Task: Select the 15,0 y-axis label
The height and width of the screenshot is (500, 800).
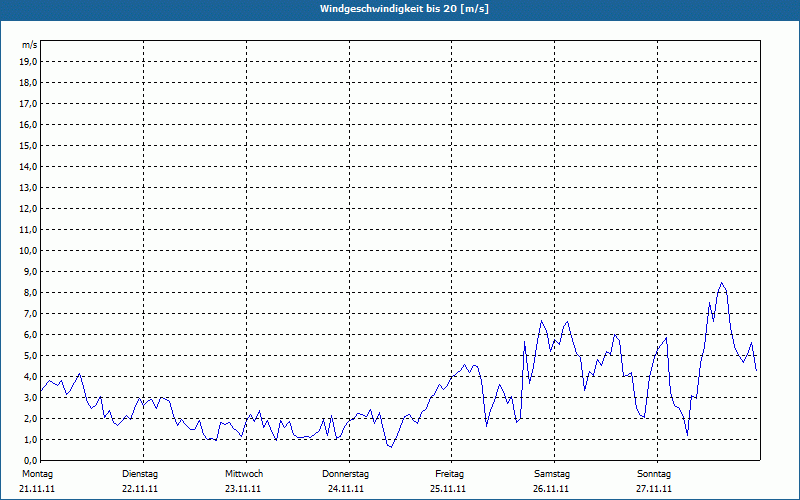Action: click(28, 145)
